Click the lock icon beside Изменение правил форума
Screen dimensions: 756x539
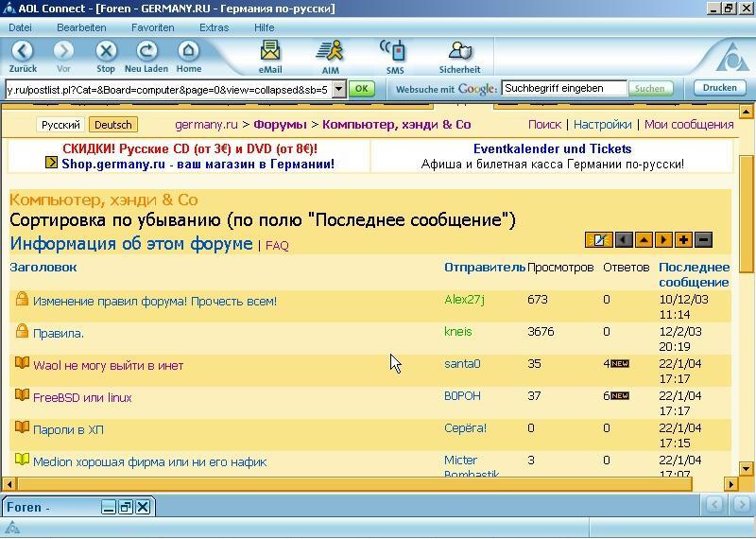22,299
